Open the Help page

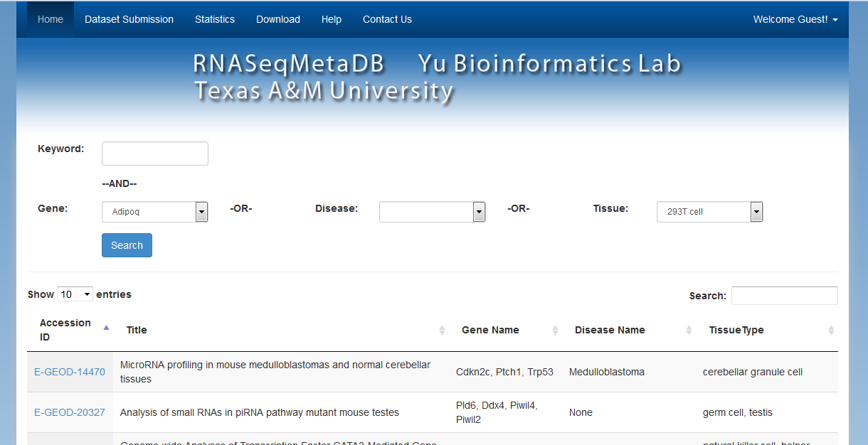point(332,19)
